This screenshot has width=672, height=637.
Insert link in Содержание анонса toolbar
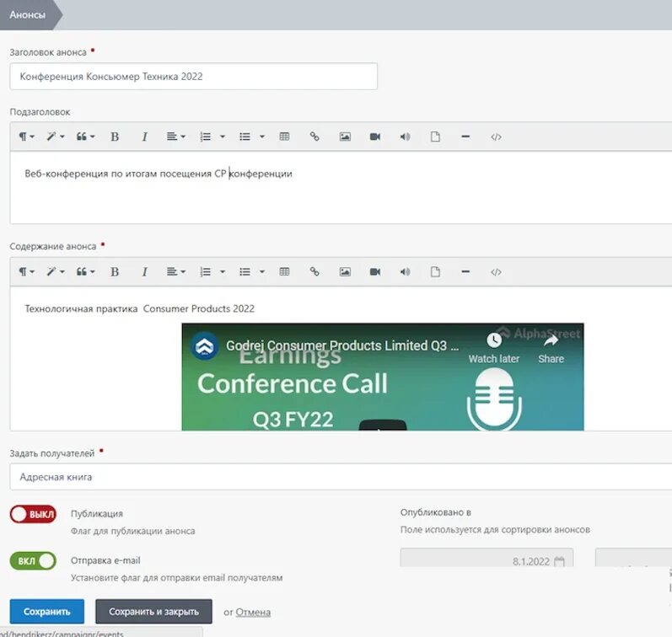click(314, 271)
